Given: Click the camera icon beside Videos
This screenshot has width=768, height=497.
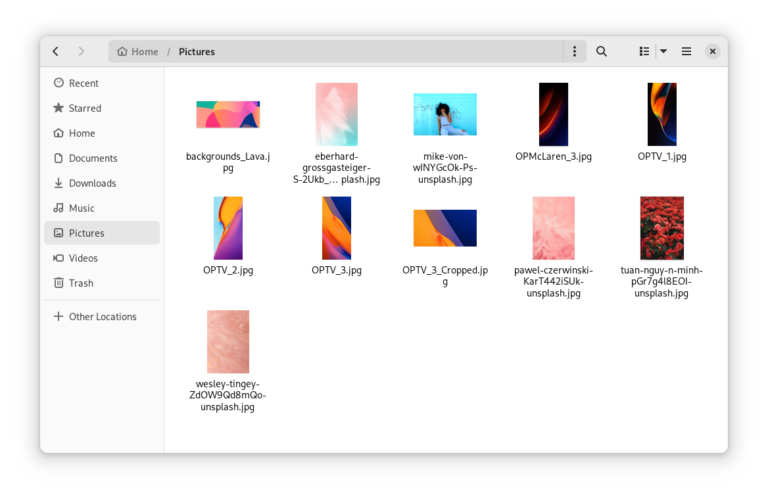Looking at the screenshot, I should tap(59, 258).
